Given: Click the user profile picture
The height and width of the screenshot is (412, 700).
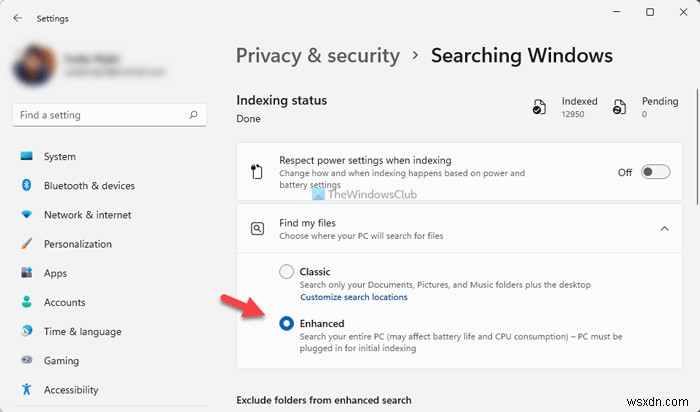Looking at the screenshot, I should click(38, 65).
